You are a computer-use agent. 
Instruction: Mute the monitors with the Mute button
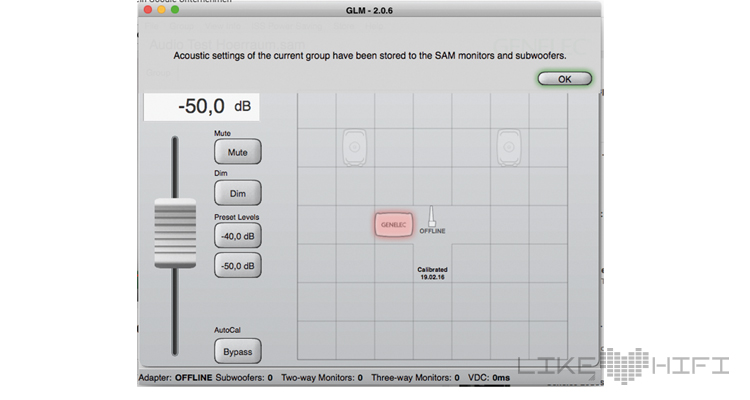tap(238, 152)
